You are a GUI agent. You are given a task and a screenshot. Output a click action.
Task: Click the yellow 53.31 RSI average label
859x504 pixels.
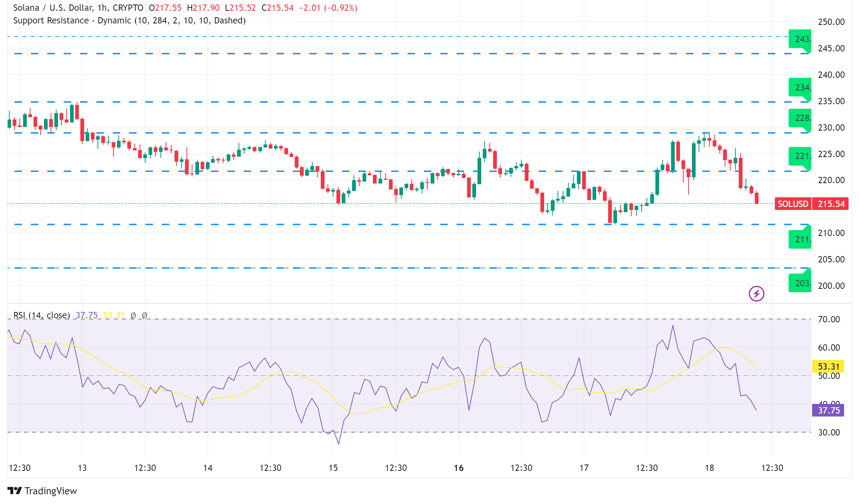pos(828,367)
